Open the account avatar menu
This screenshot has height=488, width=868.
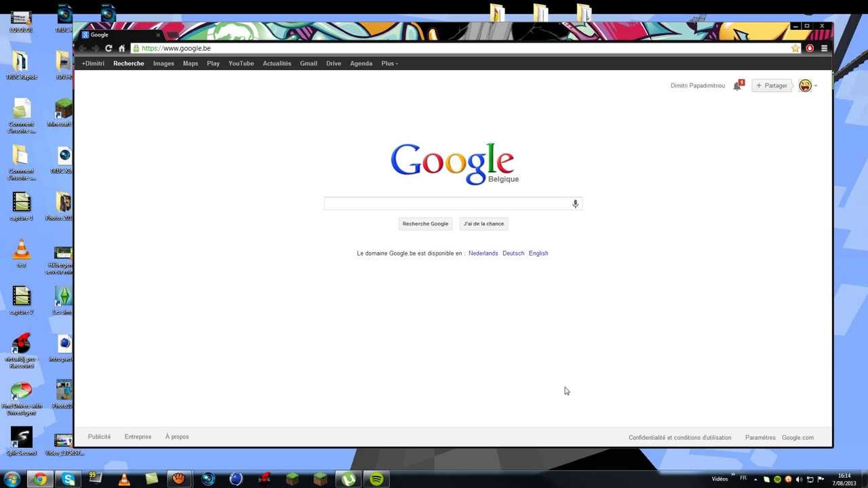point(806,86)
